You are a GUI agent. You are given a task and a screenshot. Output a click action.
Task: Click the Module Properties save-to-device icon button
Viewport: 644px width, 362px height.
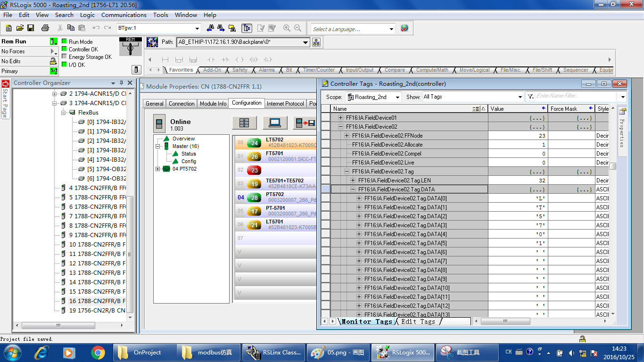click(305, 123)
